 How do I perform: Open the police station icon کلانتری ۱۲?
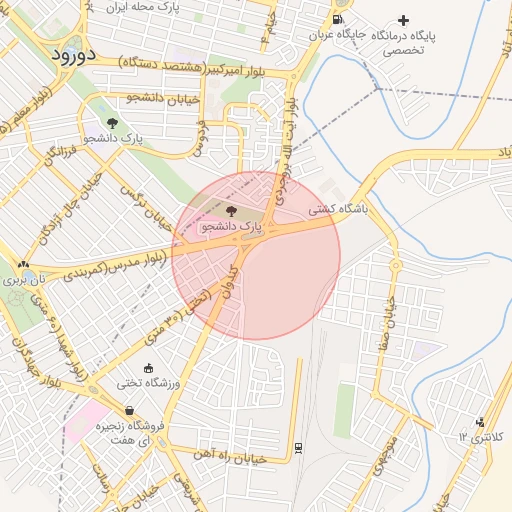(x=480, y=422)
